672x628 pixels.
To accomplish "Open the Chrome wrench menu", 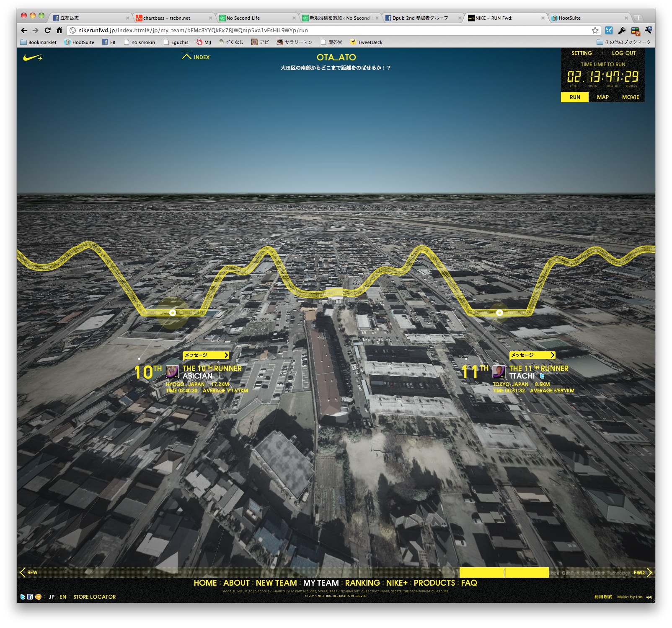I will [x=648, y=30].
